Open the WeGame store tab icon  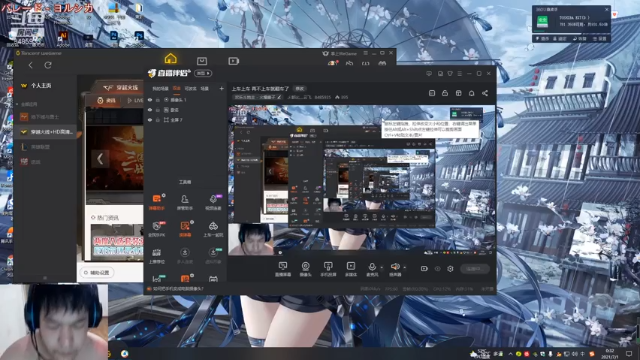tap(202, 61)
